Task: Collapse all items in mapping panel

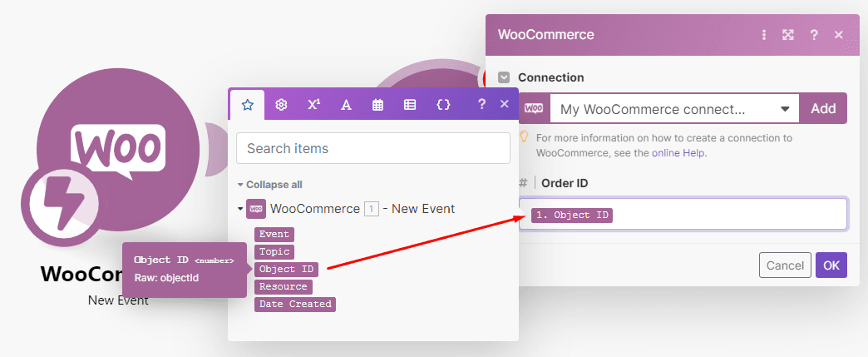Action: click(x=269, y=185)
